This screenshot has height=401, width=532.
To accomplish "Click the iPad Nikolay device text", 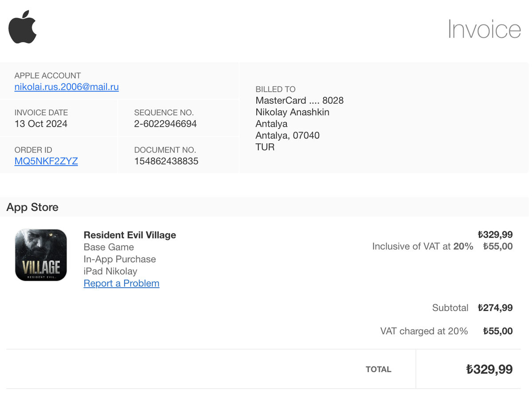I will tap(110, 271).
